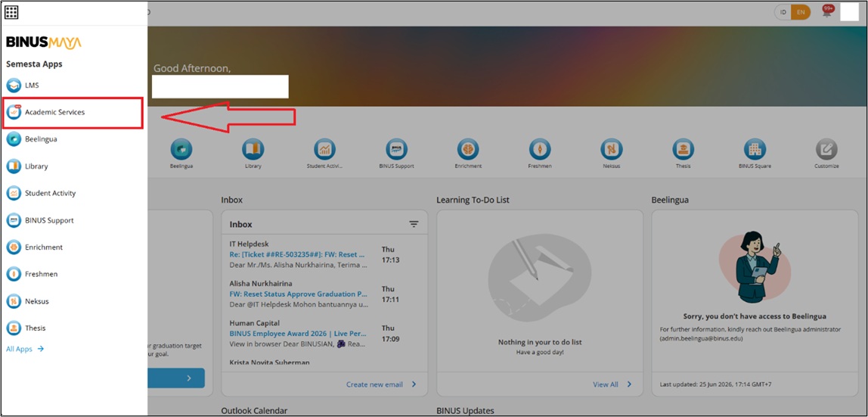Switch language to ID
868x417 pixels.
click(x=783, y=12)
